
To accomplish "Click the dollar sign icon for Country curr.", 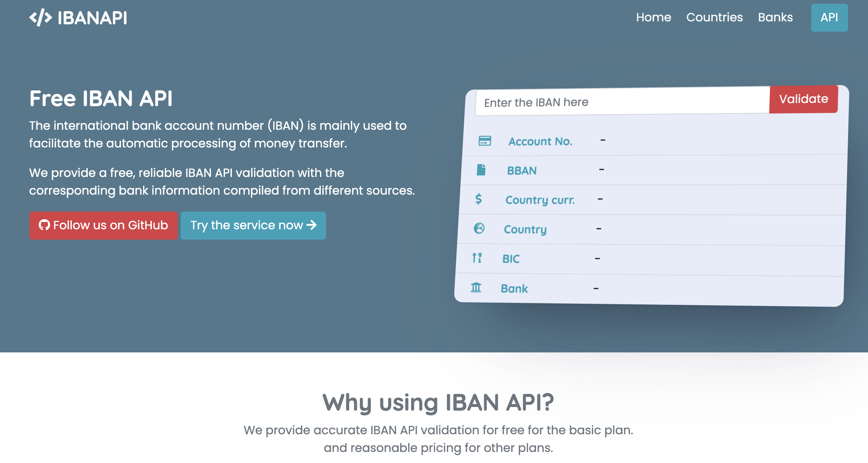I will [479, 199].
